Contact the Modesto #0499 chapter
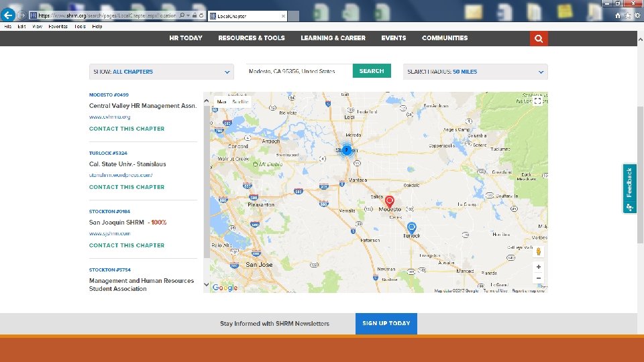This screenshot has width=644, height=362. point(127,129)
